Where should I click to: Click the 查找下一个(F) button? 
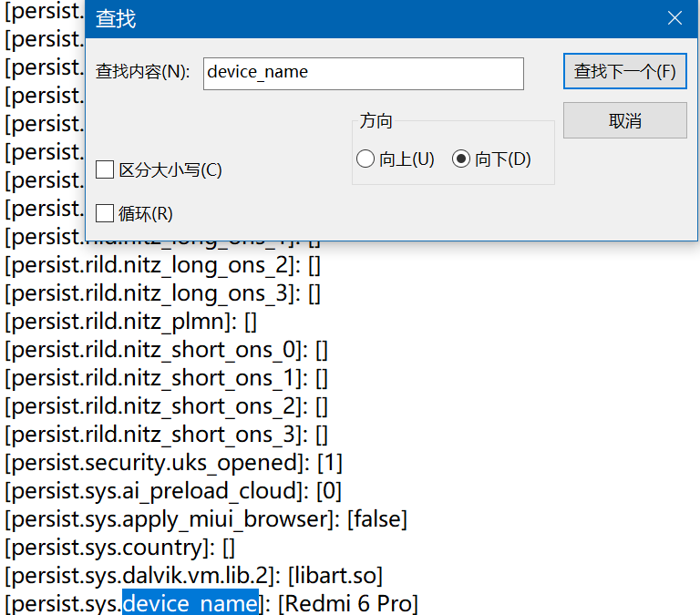click(x=624, y=72)
